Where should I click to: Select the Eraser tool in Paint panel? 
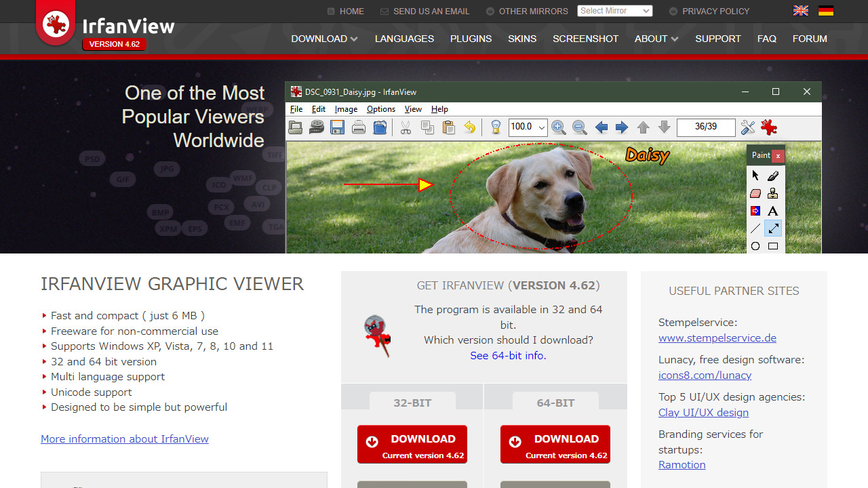point(755,193)
